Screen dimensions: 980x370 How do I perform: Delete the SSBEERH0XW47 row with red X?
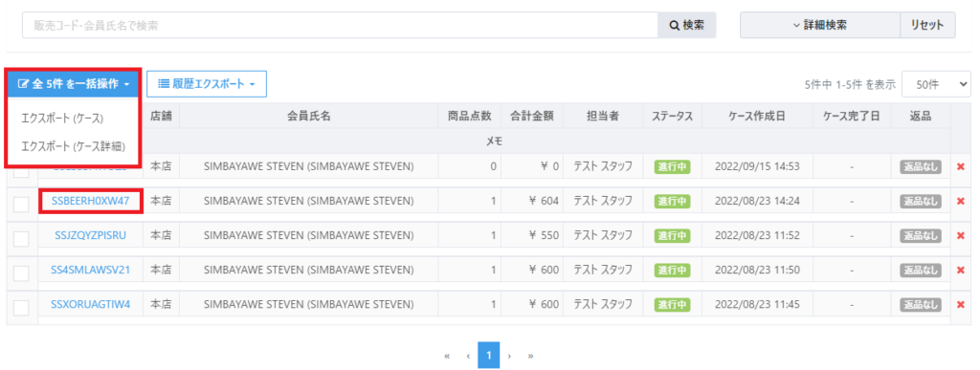pos(961,201)
